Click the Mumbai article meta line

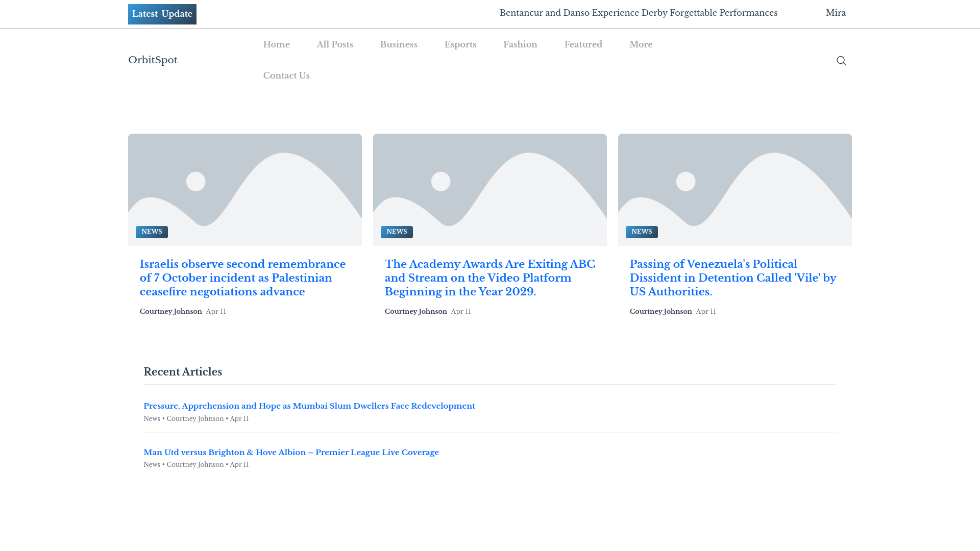point(196,419)
